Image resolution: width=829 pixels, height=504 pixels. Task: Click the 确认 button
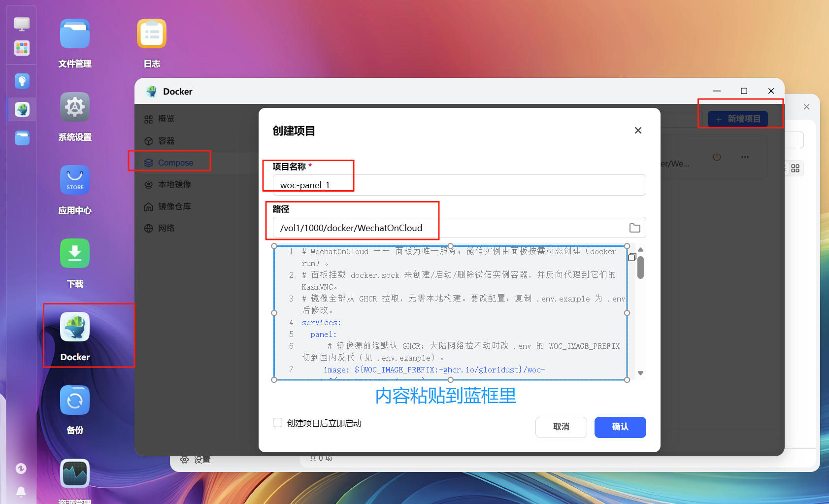(x=620, y=427)
